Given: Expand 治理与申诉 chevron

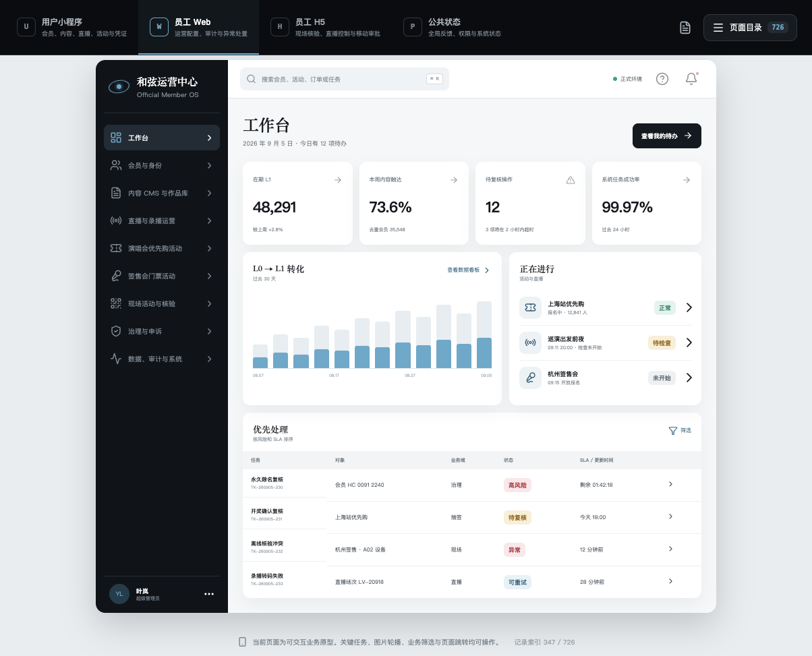Looking at the screenshot, I should (209, 331).
